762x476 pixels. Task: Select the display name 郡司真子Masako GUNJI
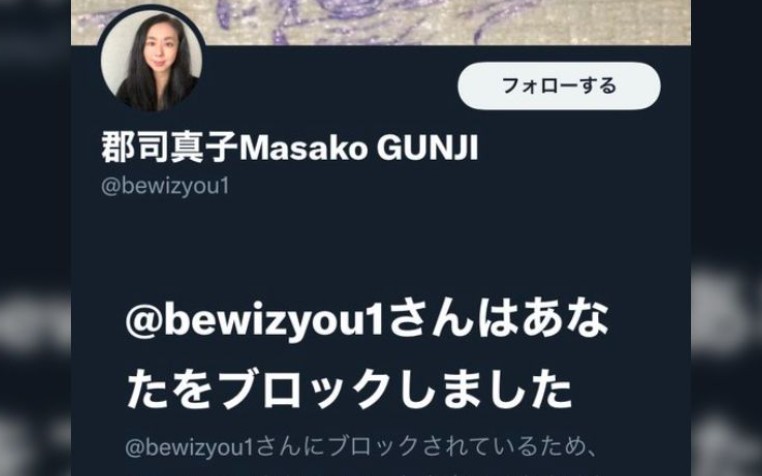pyautogui.click(x=290, y=148)
